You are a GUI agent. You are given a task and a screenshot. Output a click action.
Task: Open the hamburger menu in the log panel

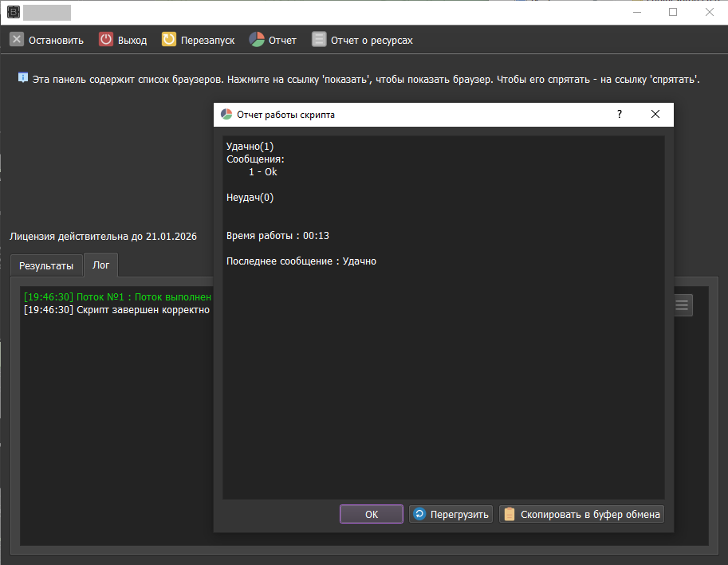682,304
